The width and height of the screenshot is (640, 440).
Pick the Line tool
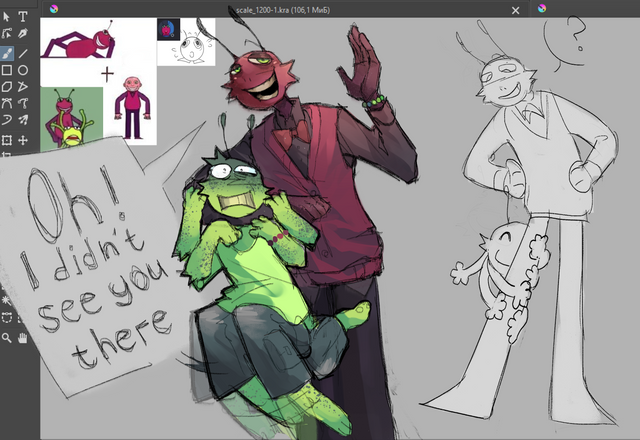[x=22, y=53]
